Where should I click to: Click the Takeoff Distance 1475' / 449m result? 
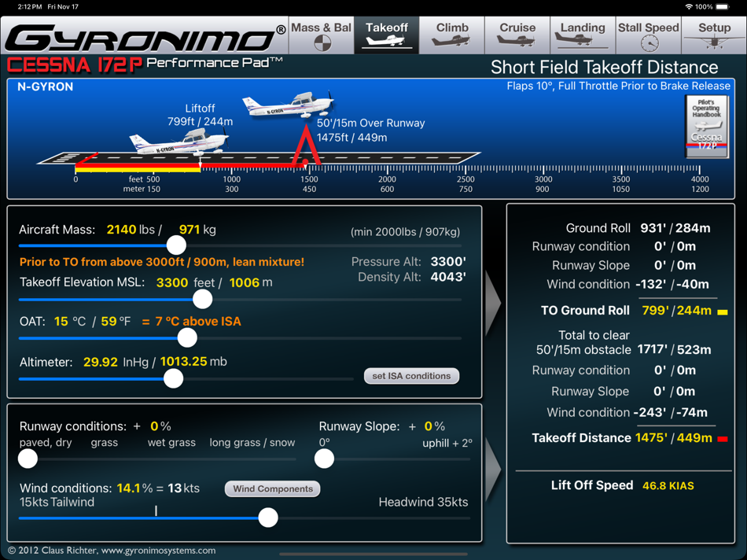pyautogui.click(x=674, y=438)
